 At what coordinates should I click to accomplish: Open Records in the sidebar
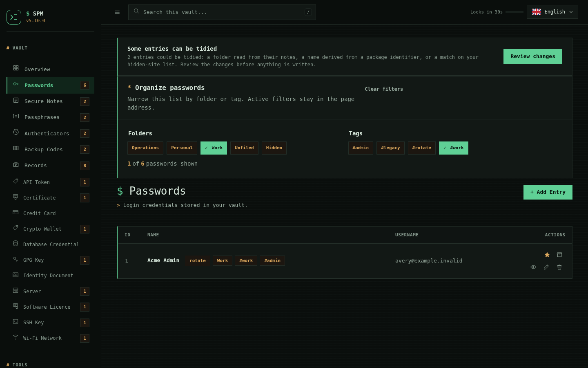51,166
